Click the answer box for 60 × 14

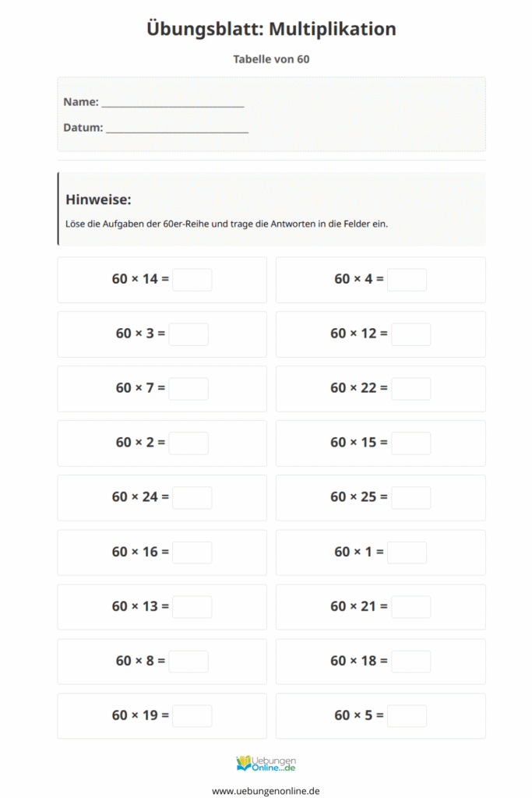point(192,279)
